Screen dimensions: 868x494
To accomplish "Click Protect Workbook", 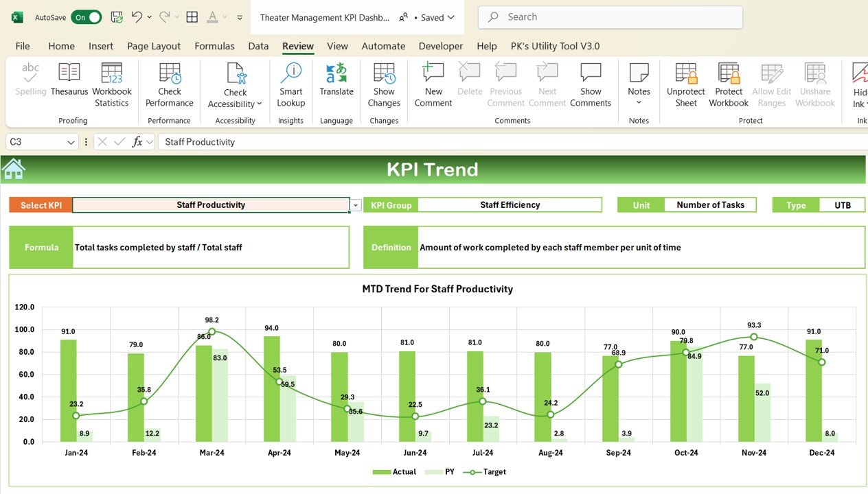I will (729, 84).
